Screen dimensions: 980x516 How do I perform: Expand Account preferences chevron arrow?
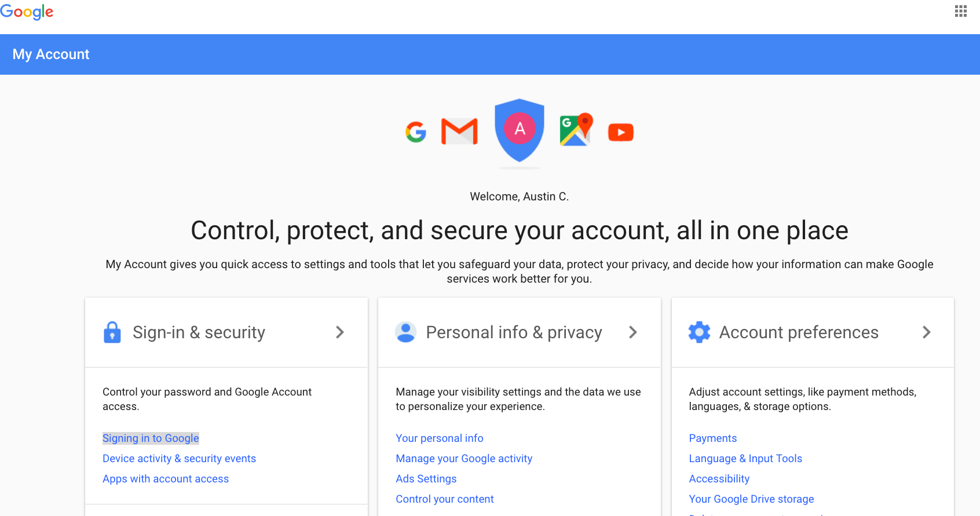click(x=927, y=332)
